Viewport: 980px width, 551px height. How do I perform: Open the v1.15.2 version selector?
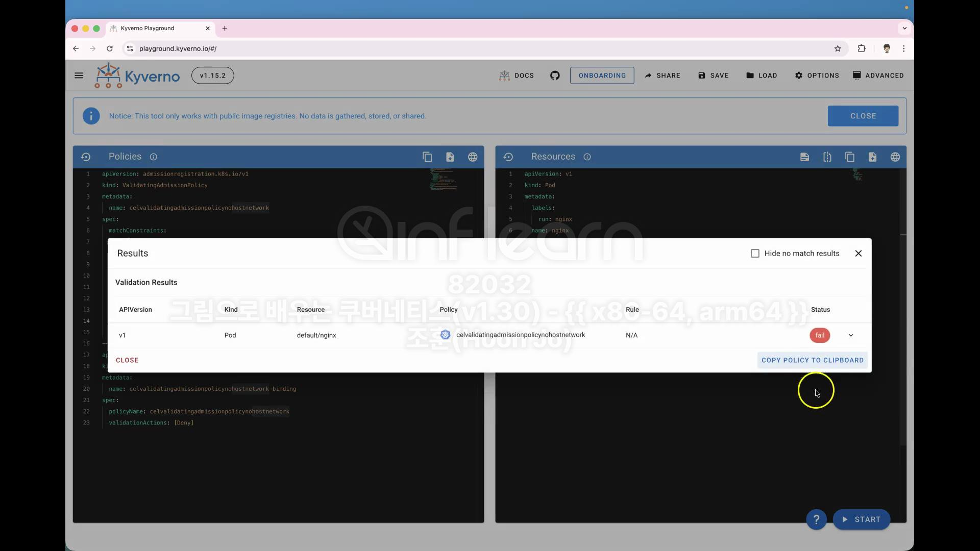point(212,76)
